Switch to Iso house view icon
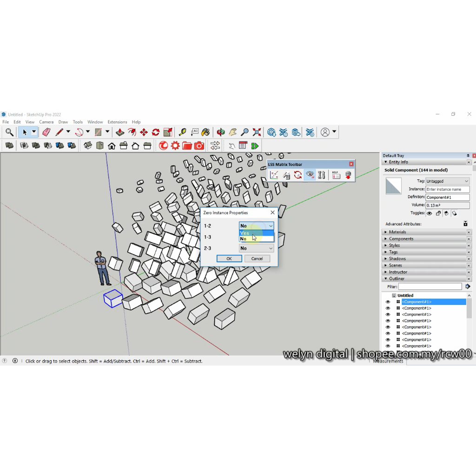The height and width of the screenshot is (476, 476). (87, 146)
